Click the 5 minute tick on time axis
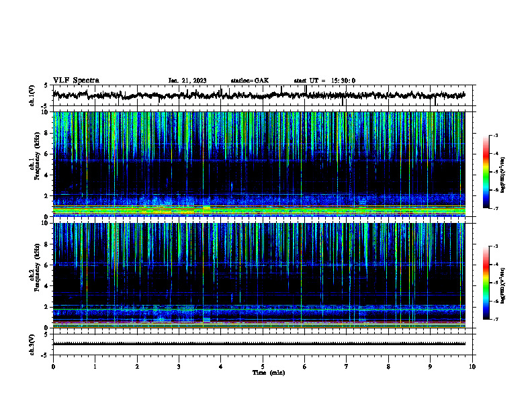 tap(263, 367)
